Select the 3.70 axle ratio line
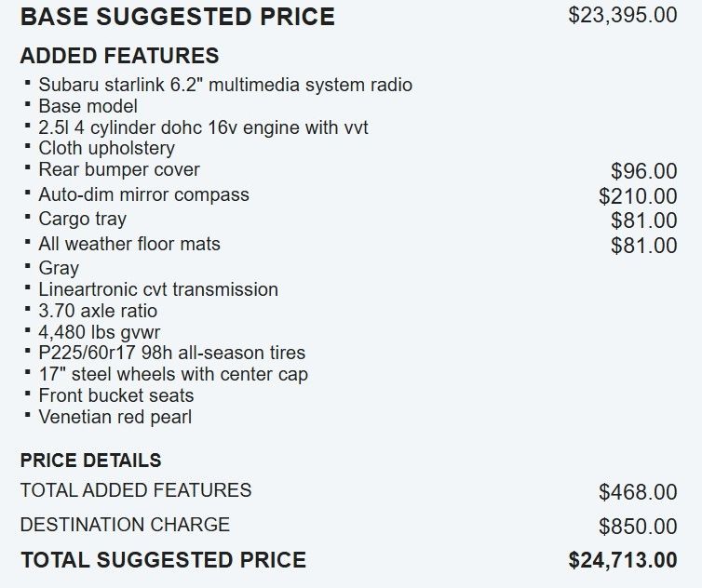The image size is (702, 588). click(x=98, y=311)
